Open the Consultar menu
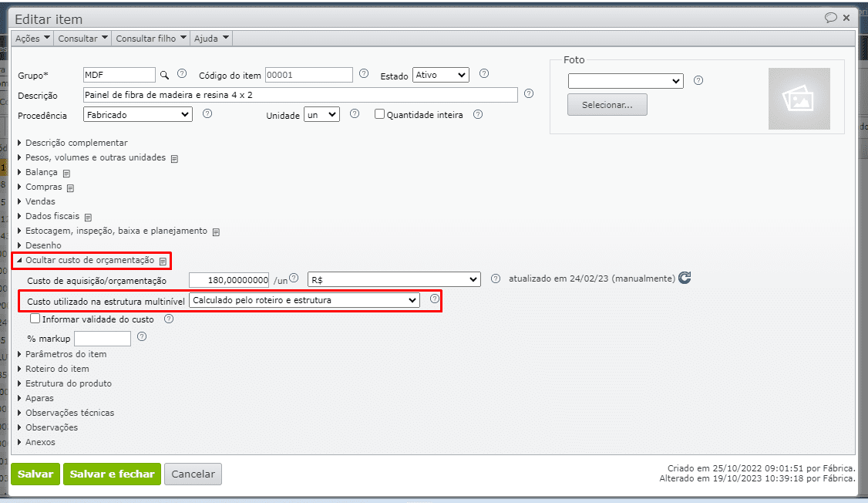 82,39
